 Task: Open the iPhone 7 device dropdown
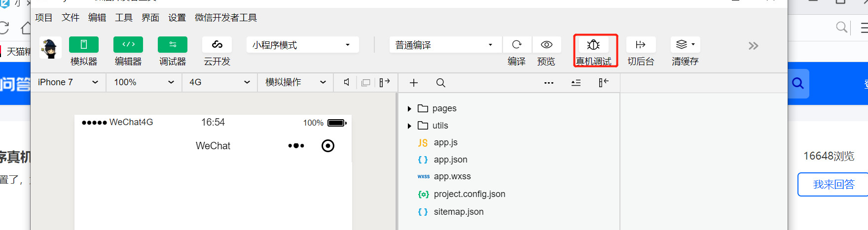click(x=69, y=82)
